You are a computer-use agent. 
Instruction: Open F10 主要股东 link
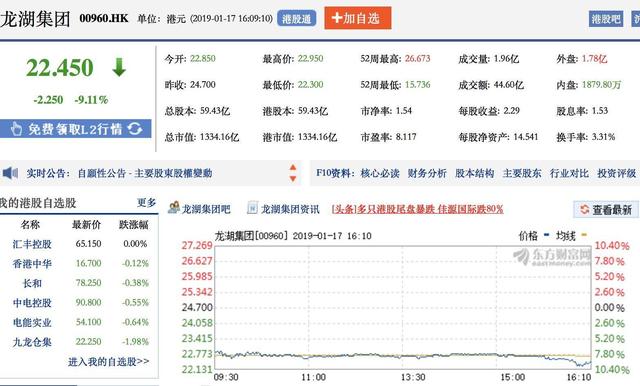pos(522,173)
